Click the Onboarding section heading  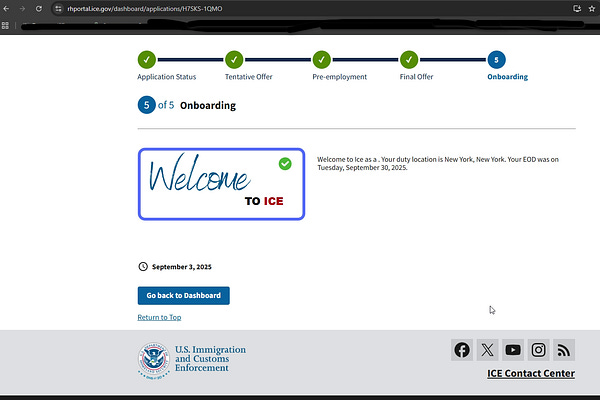coord(208,105)
